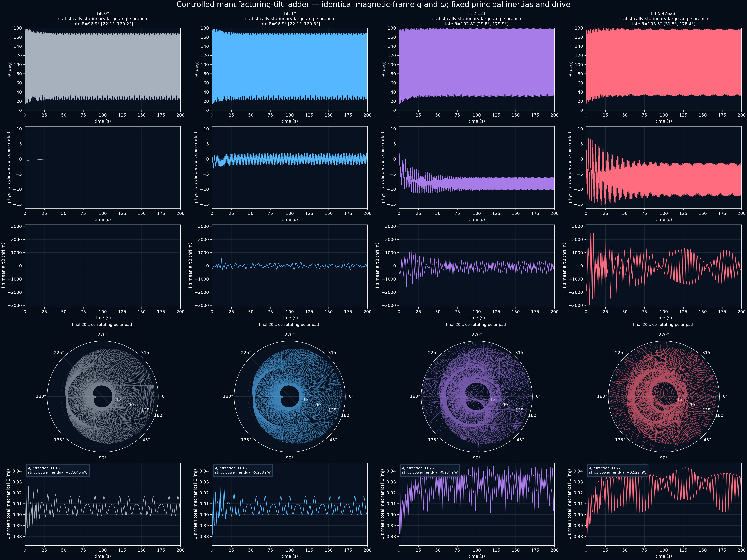Click the text 'late θ=102.8° [29.8°, 179.9°]'
Screen dimensions: 747x560
[x=476, y=24]
